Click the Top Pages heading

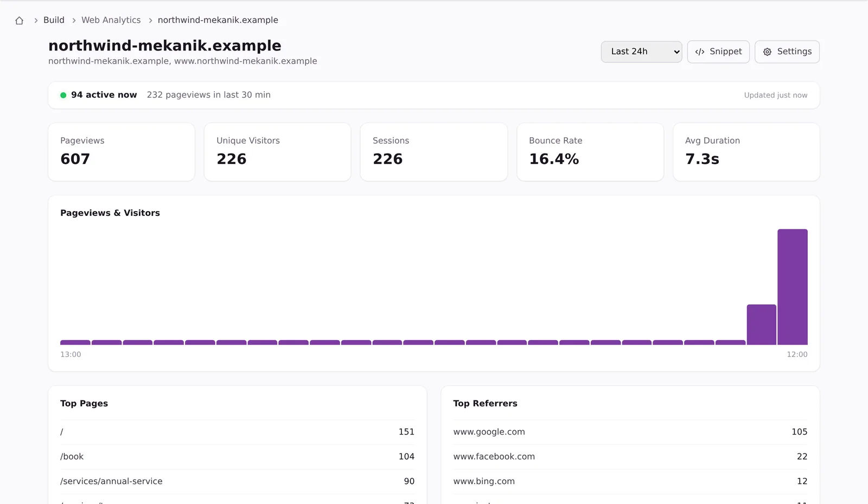(84, 403)
